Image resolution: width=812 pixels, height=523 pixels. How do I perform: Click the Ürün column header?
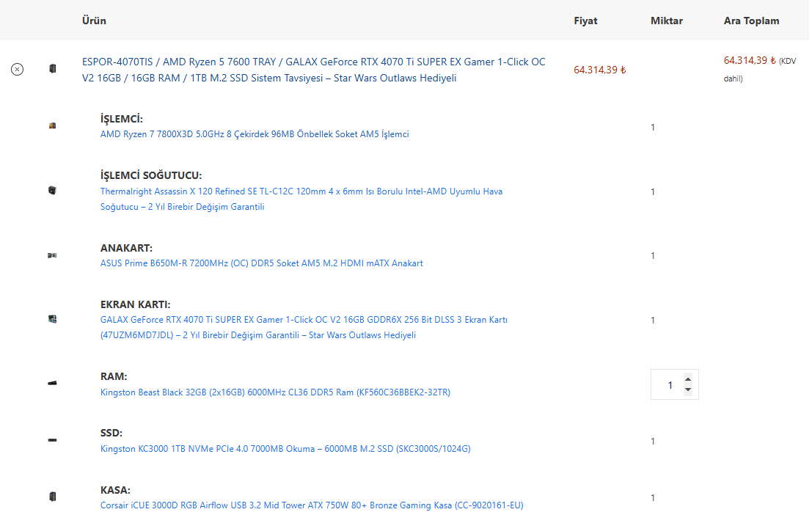(94, 21)
